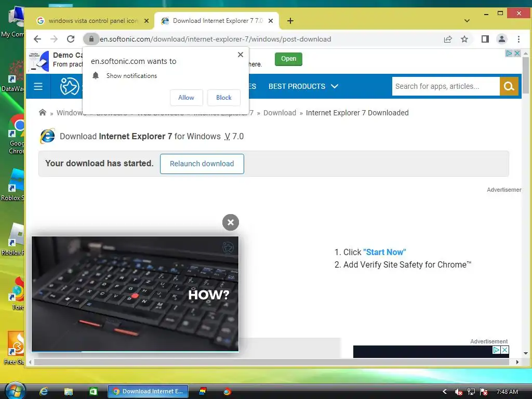Click the muted volume tray icon
The width and height of the screenshot is (532, 399).
pos(459,392)
